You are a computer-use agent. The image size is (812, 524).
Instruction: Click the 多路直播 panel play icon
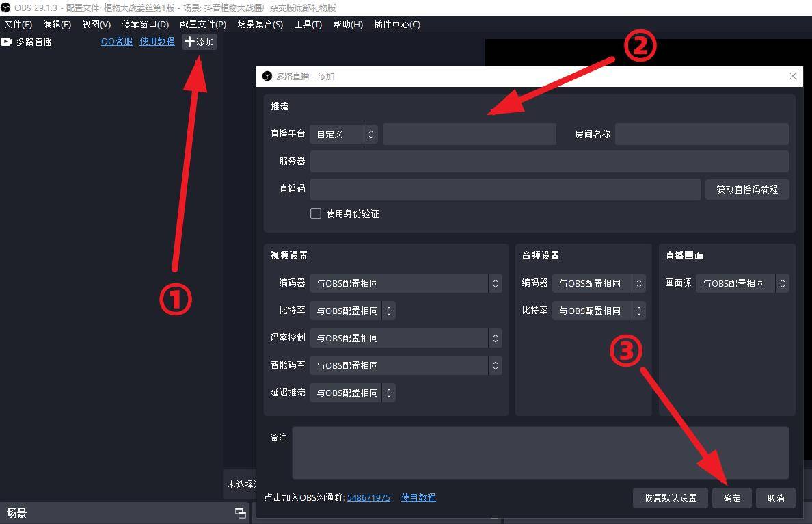click(x=8, y=42)
